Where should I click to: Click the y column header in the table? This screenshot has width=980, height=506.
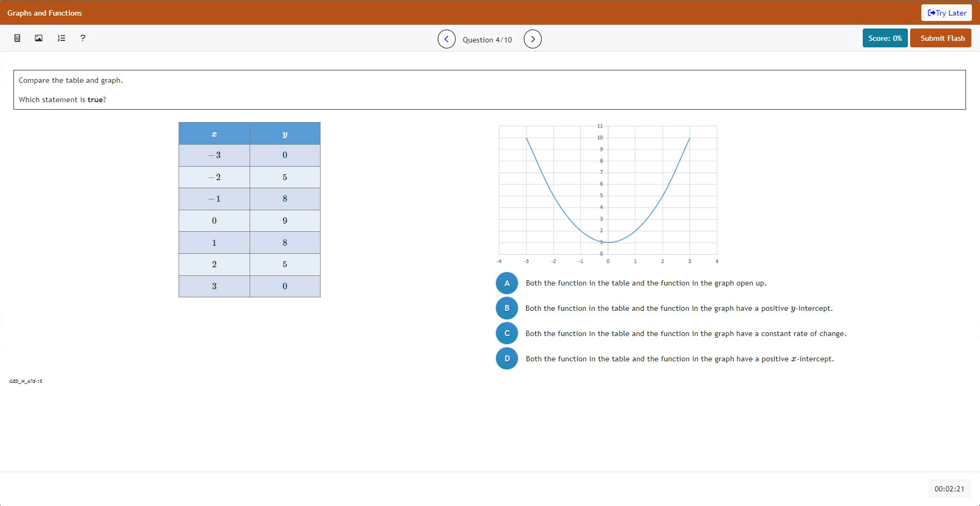pos(285,134)
